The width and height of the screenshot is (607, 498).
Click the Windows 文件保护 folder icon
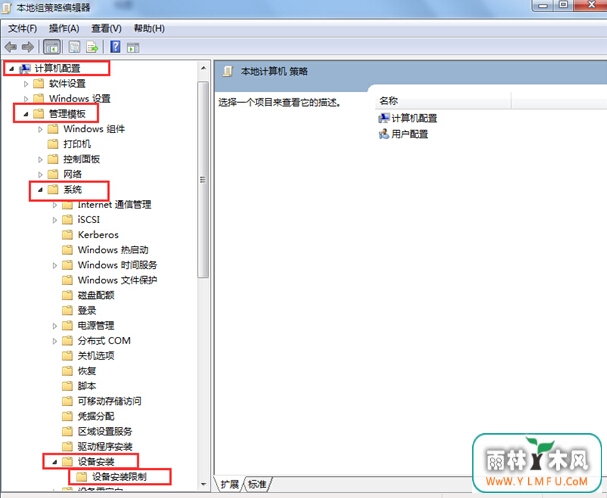(67, 280)
